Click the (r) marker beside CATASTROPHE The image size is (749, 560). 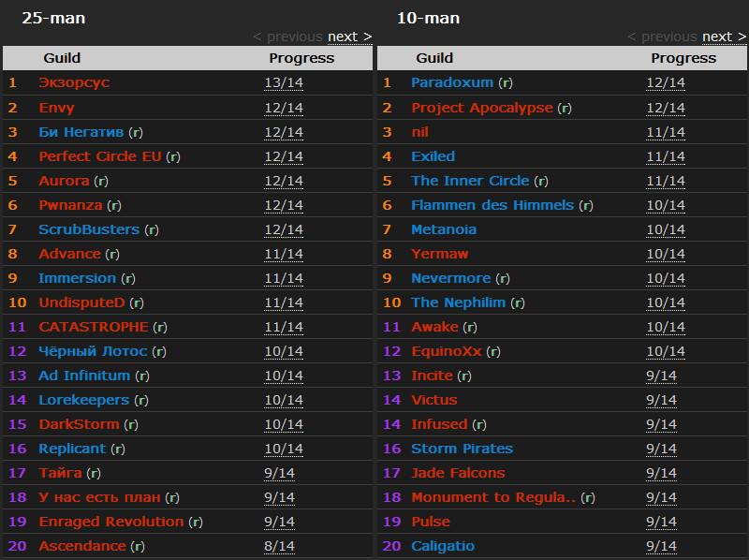click(x=160, y=327)
